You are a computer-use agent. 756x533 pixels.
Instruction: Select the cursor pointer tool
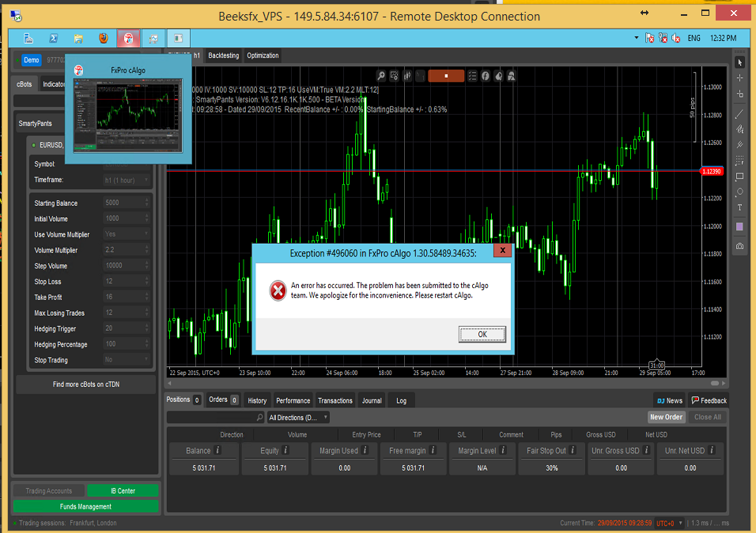(x=739, y=62)
